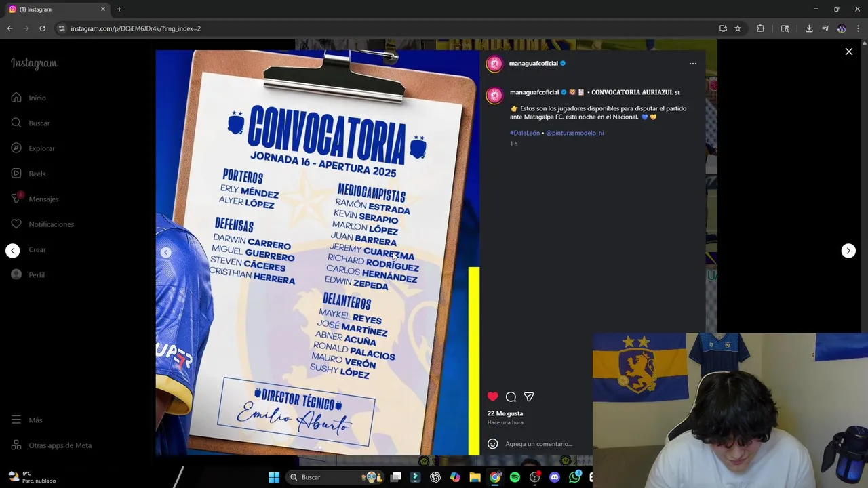Screen dimensions: 868x488
Task: Open the Chrome profile avatar
Action: point(842,28)
